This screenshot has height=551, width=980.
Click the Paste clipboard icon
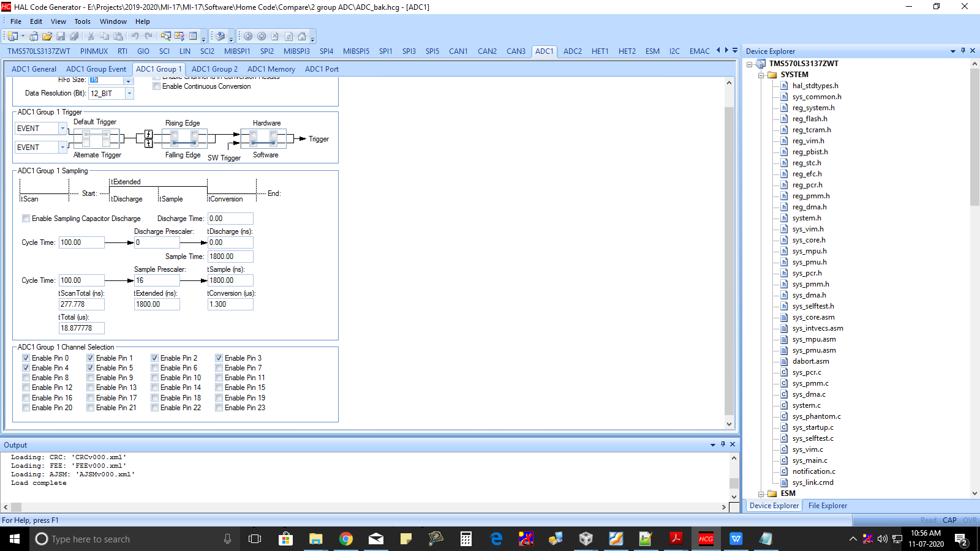[118, 36]
